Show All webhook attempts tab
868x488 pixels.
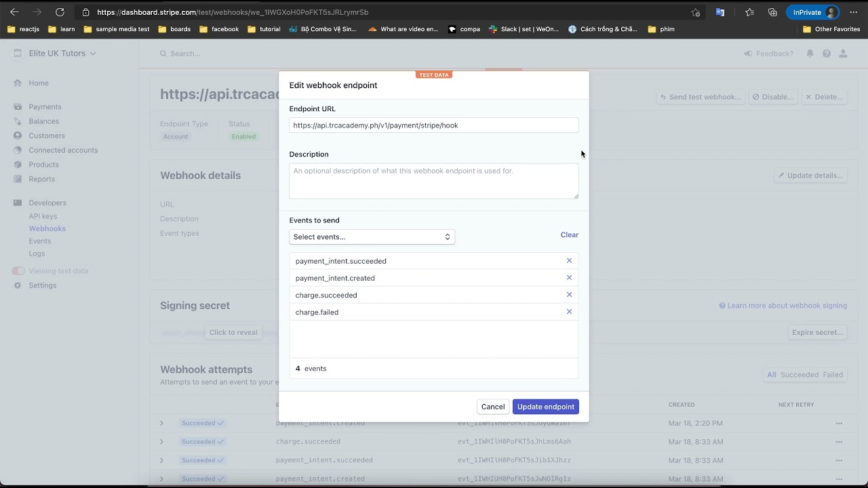coord(772,375)
